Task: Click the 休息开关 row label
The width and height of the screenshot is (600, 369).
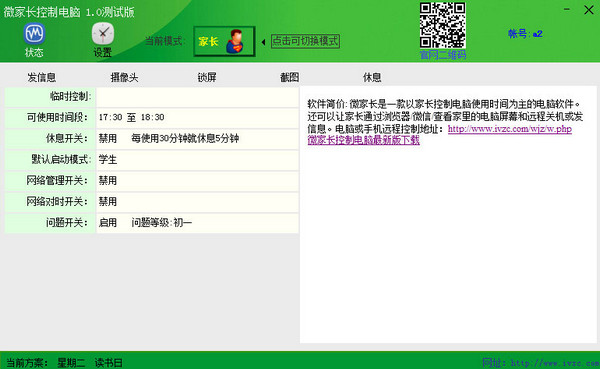Action: click(67, 138)
